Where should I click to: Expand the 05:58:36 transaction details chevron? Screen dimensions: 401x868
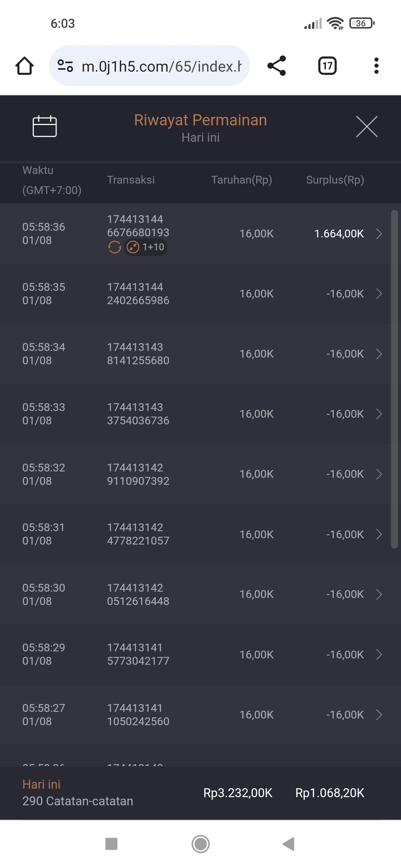pos(379,234)
